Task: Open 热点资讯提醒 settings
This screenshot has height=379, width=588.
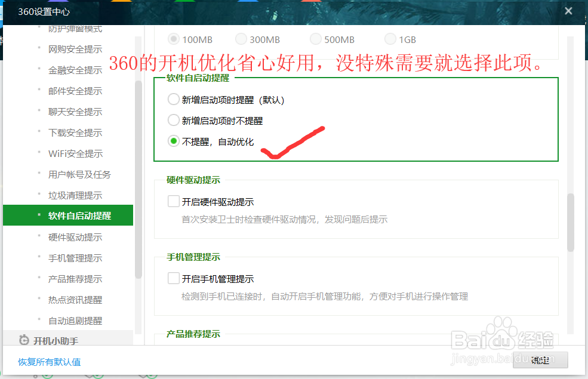Action: [x=75, y=300]
